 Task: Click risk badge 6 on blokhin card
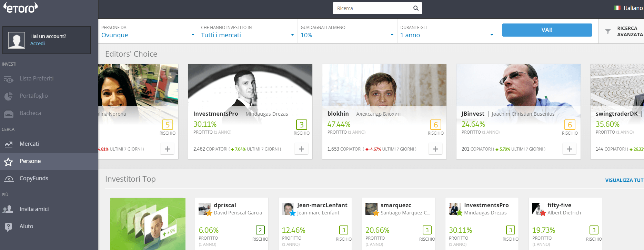436,125
